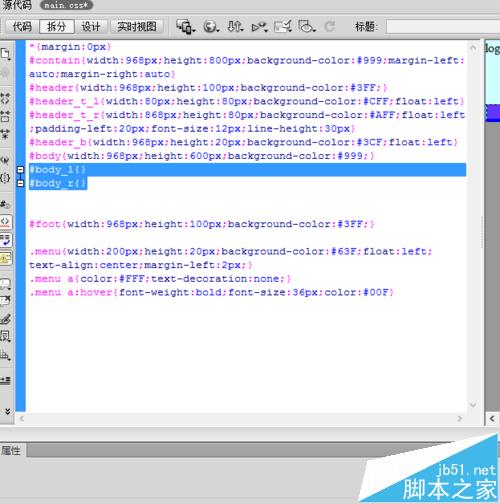Toggle the Word Wrap icon
The width and height of the screenshot is (500, 504).
[5, 240]
